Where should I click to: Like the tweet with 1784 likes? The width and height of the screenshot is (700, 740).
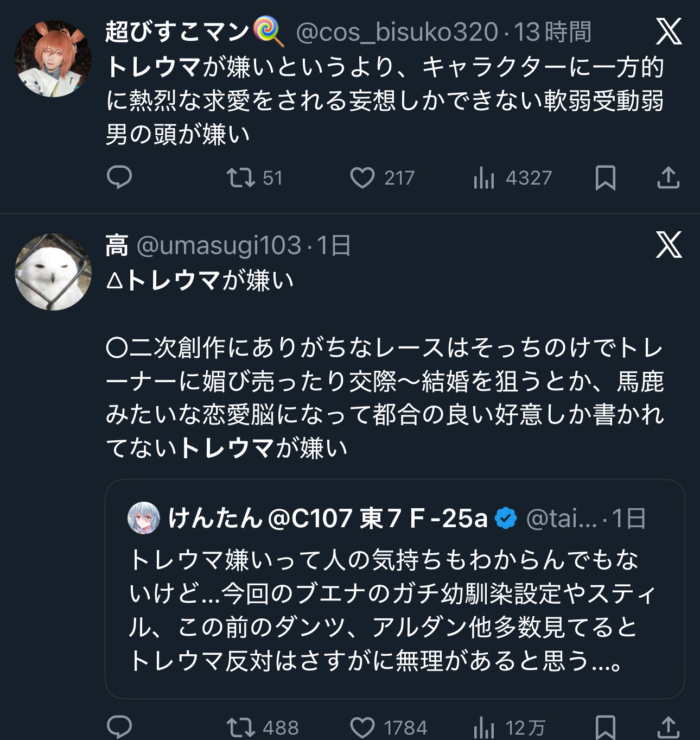coord(362,727)
